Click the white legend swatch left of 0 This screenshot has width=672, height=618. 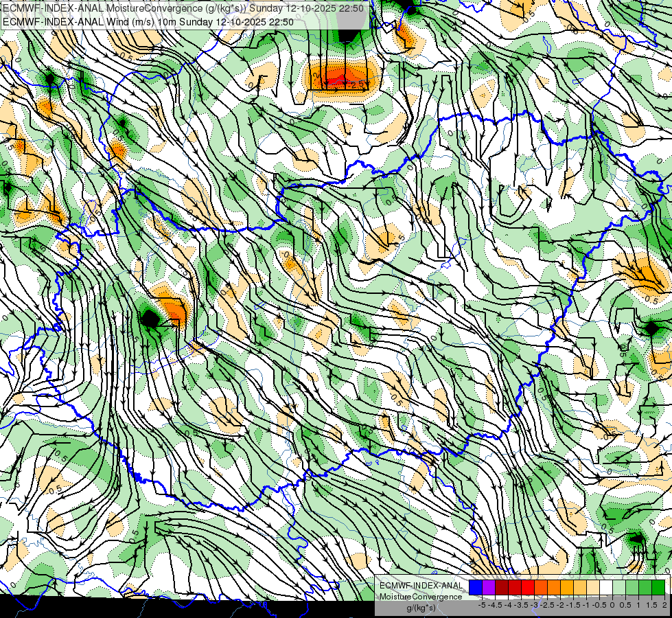tap(606, 588)
